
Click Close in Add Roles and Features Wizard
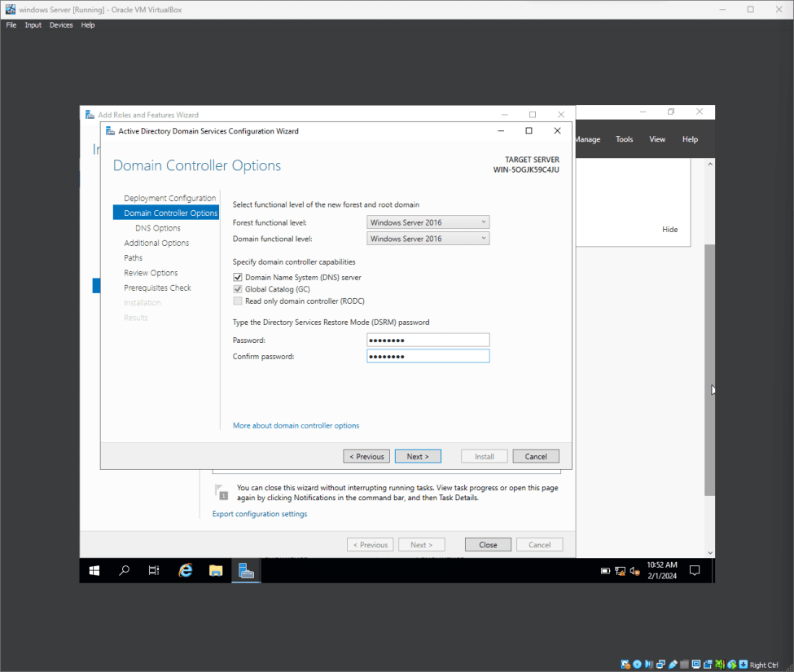(x=488, y=545)
